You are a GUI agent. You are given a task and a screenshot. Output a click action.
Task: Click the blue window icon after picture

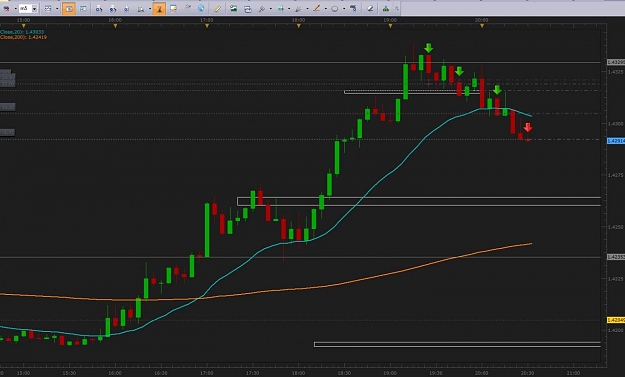[x=248, y=8]
